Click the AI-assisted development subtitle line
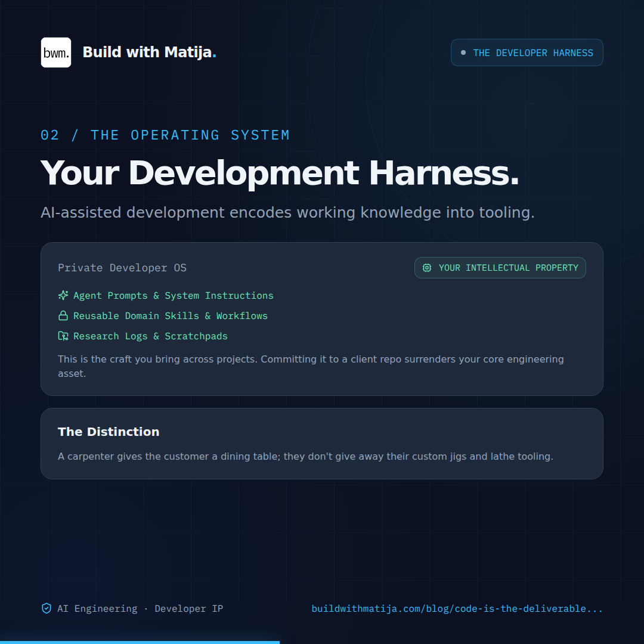 pos(287,213)
